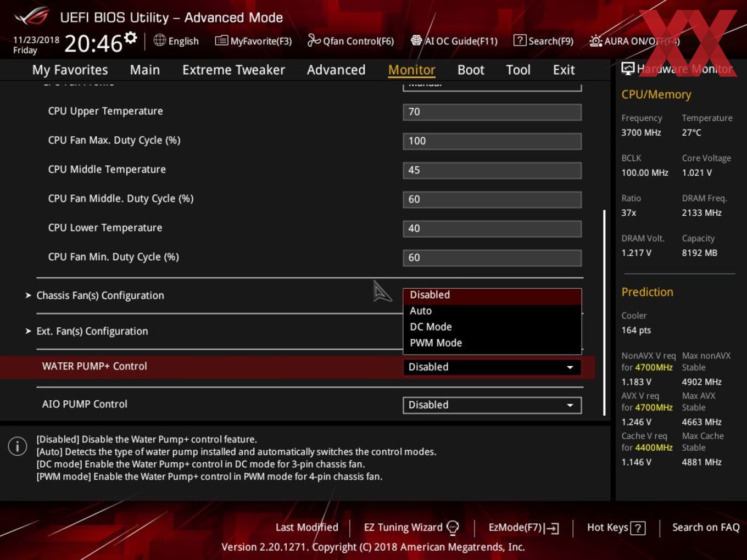Open the Advanced tab
The height and width of the screenshot is (560, 747).
click(x=336, y=70)
